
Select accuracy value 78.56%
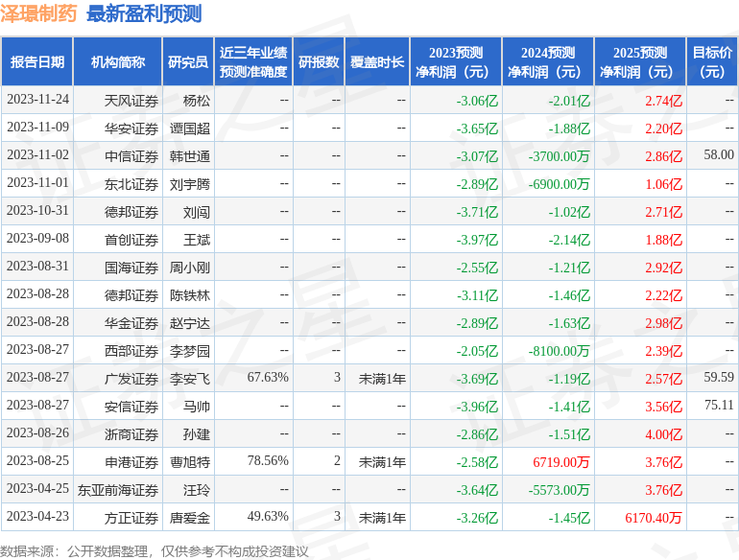pos(268,460)
